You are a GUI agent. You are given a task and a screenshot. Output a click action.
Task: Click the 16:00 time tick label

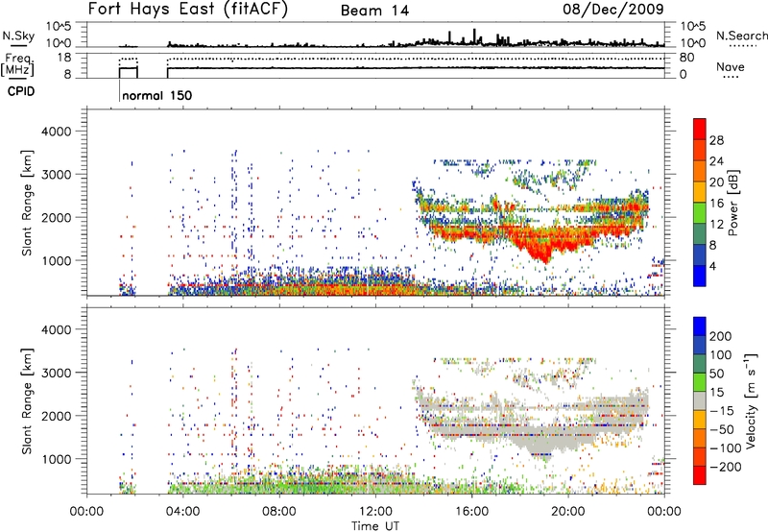tap(471, 511)
